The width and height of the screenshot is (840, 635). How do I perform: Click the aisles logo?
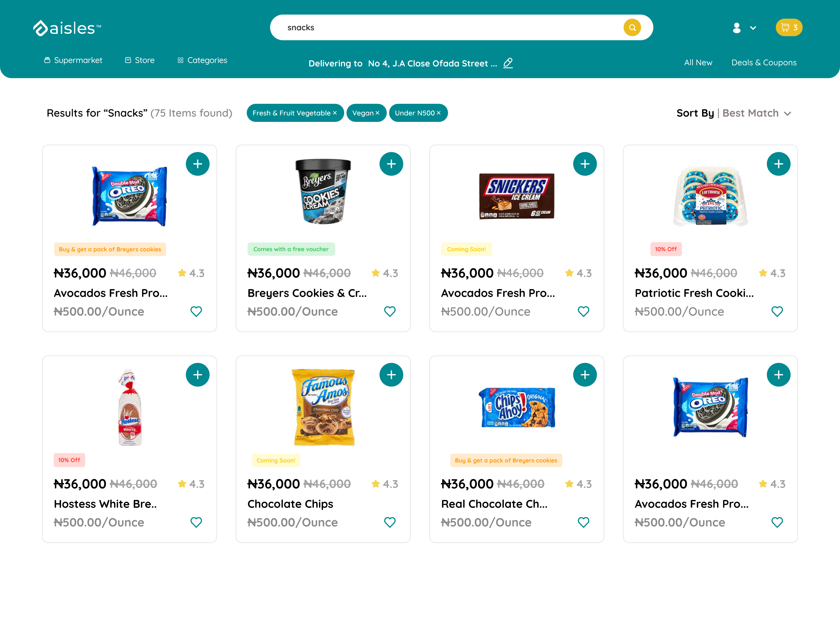pyautogui.click(x=67, y=28)
